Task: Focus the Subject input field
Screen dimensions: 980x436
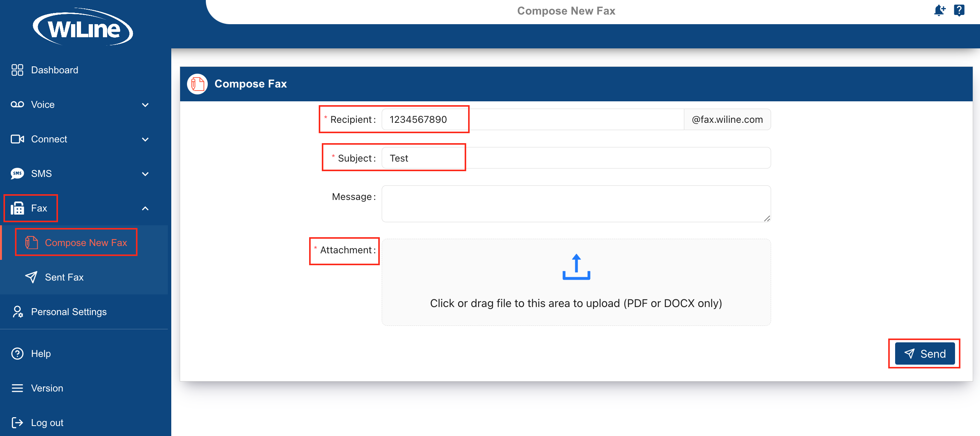Action: pyautogui.click(x=576, y=158)
